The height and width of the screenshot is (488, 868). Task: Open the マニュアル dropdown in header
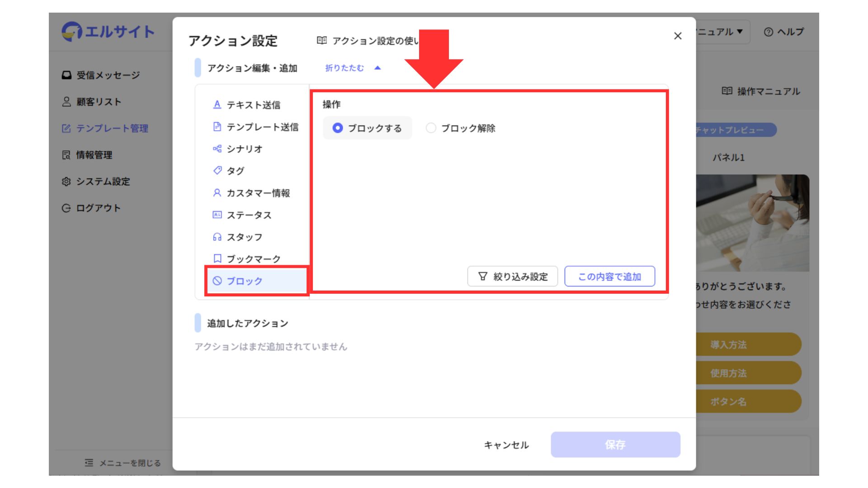(x=721, y=32)
